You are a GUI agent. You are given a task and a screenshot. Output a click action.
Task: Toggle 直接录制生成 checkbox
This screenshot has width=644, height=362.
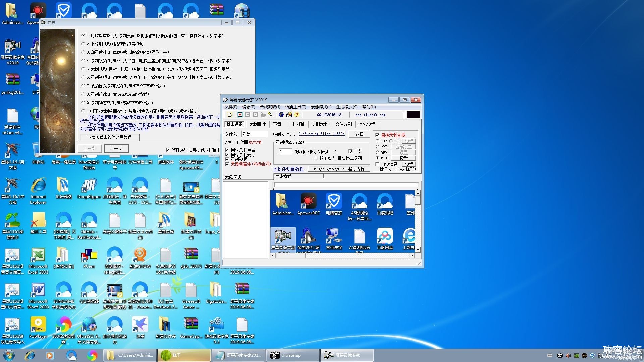pos(377,135)
